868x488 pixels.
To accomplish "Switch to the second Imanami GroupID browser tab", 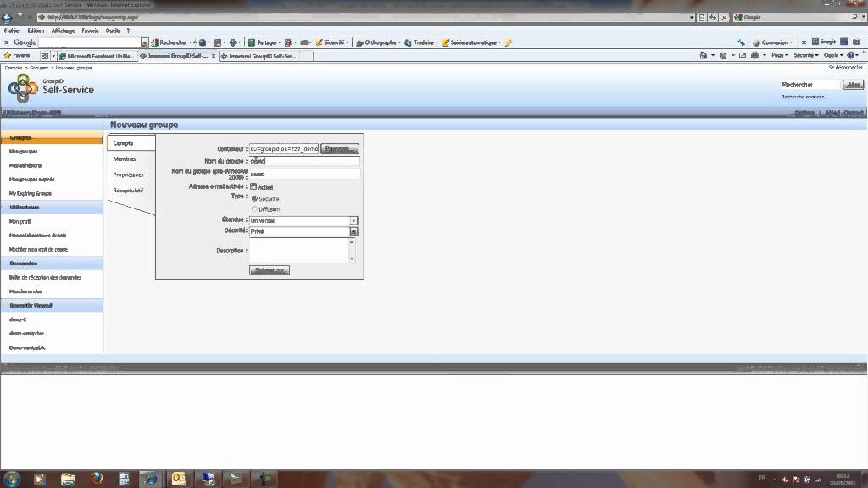I will click(x=259, y=56).
